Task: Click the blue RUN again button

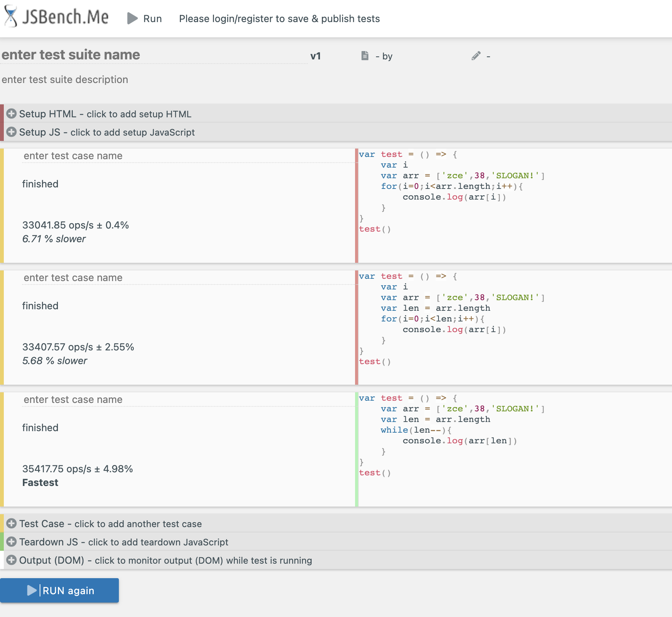Action: (60, 590)
